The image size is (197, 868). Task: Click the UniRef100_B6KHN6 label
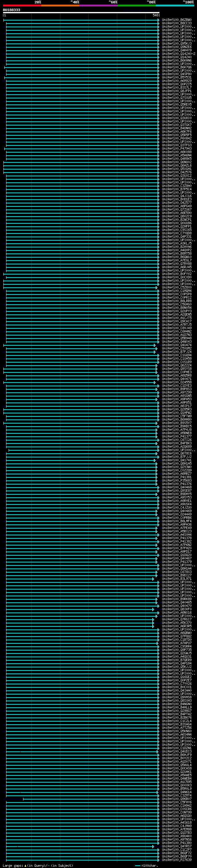tap(176, 61)
